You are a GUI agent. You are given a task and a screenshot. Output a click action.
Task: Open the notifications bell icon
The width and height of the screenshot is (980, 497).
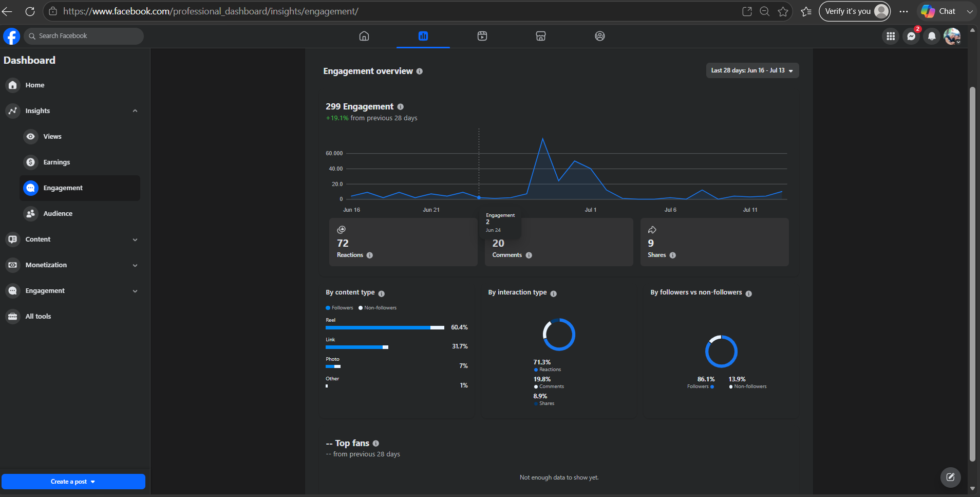coord(932,36)
